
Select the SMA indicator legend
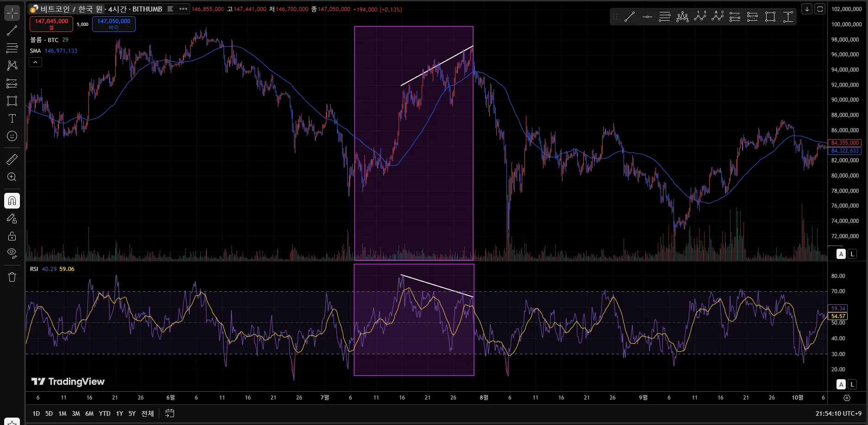point(35,51)
